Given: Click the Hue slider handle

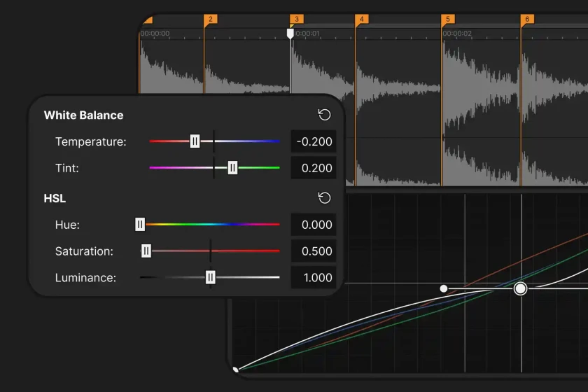Looking at the screenshot, I should 140,224.
